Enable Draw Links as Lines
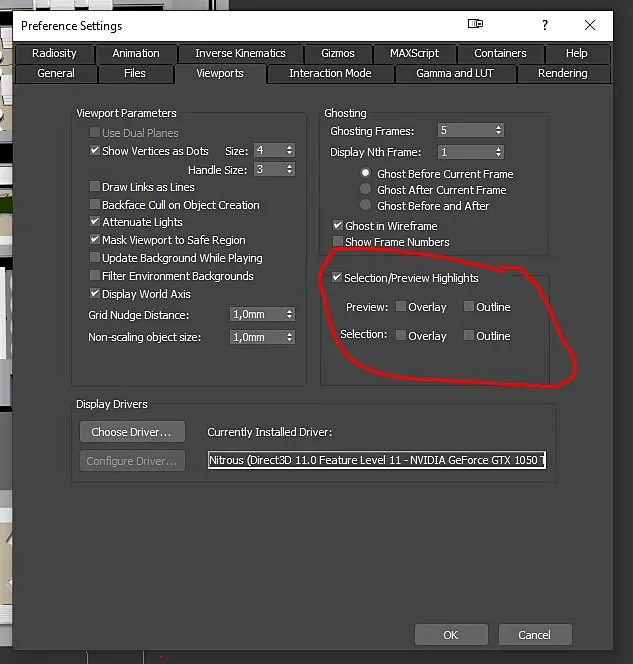633x664 pixels. click(x=95, y=186)
